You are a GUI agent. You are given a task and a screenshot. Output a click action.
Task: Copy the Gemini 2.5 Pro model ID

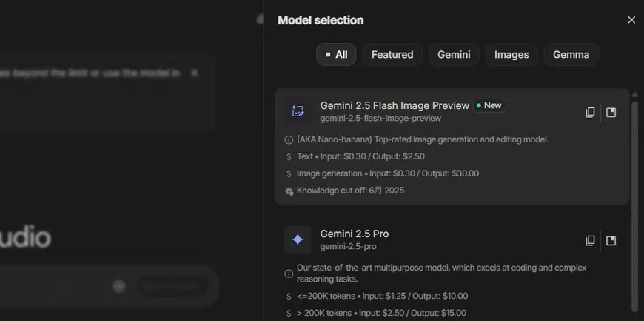(590, 240)
